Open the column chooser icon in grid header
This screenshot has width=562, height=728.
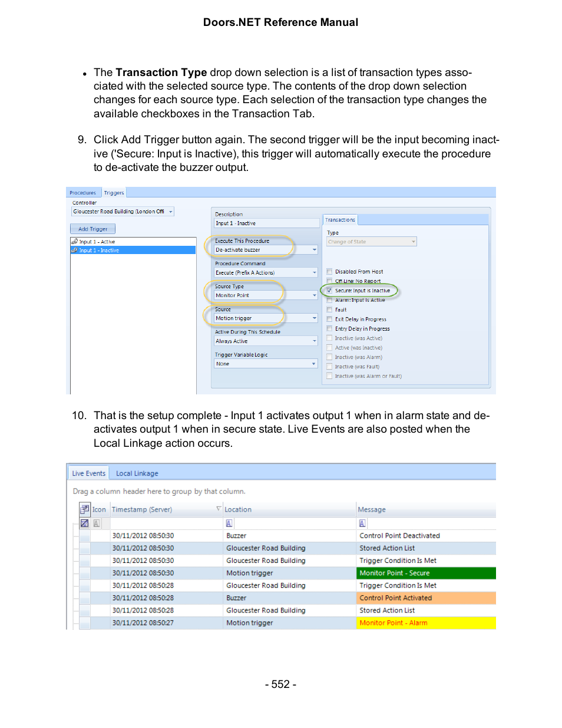(85, 509)
